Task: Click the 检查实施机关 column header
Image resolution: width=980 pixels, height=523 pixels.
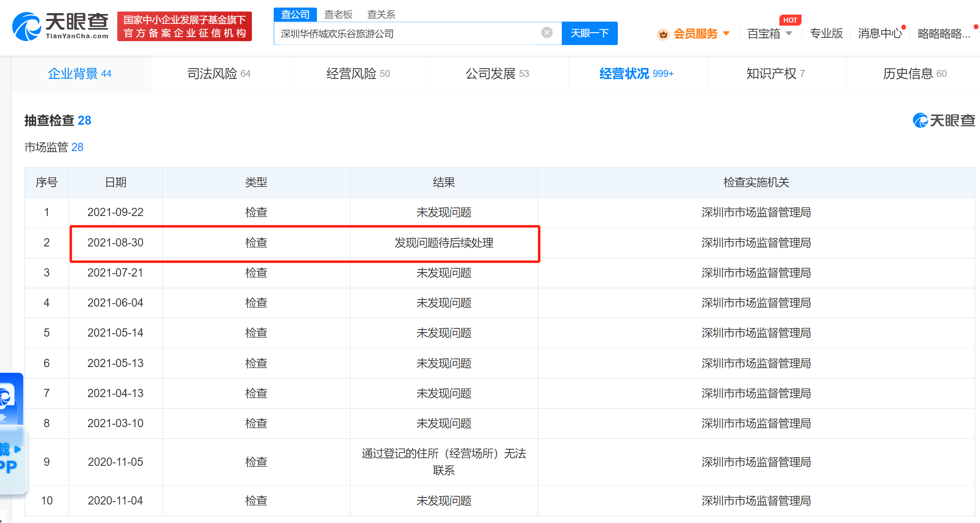Action: pyautogui.click(x=756, y=182)
